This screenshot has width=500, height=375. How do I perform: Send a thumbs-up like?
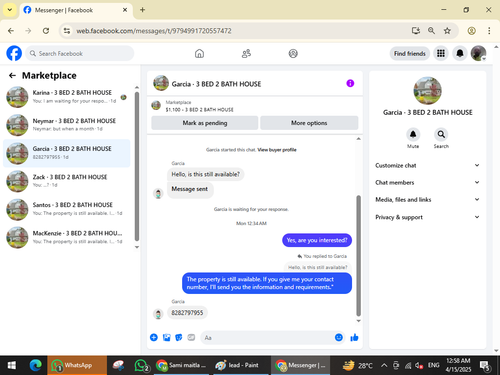tap(354, 337)
